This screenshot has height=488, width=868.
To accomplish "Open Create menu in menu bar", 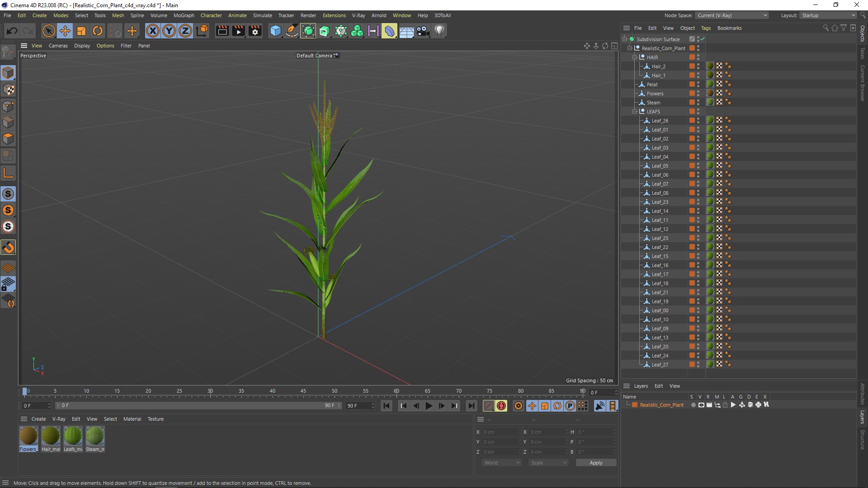I will pyautogui.click(x=39, y=15).
